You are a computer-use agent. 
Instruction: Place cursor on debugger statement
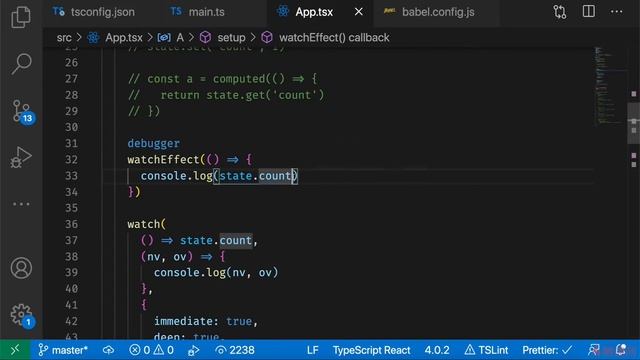point(153,143)
